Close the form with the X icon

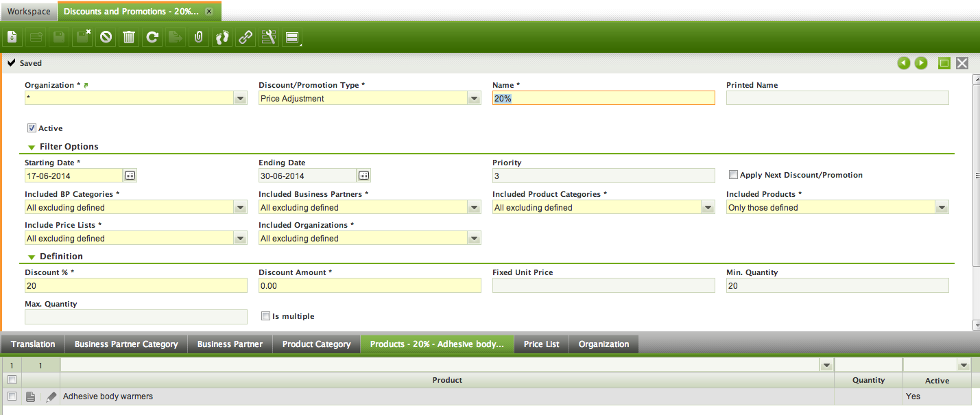point(962,63)
